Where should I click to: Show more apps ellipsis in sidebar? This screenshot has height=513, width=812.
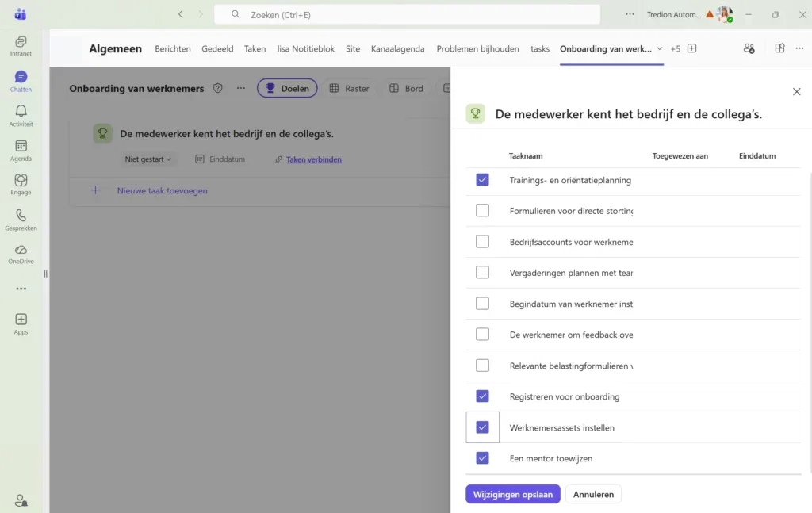21,289
